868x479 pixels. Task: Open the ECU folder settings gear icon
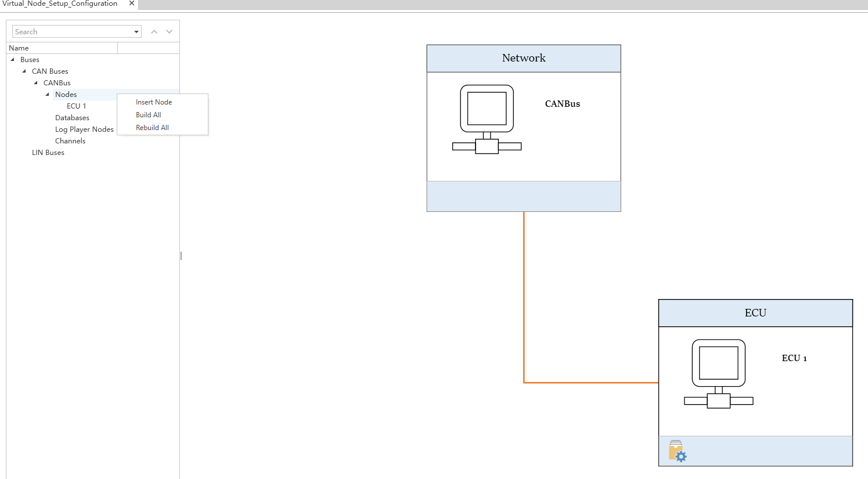point(677,451)
